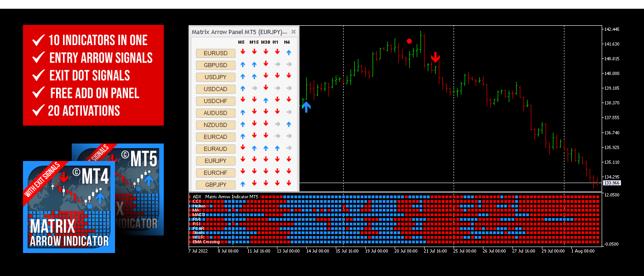Click the MACD row label in matrix
The width and height of the screenshot is (644, 276).
(x=199, y=214)
